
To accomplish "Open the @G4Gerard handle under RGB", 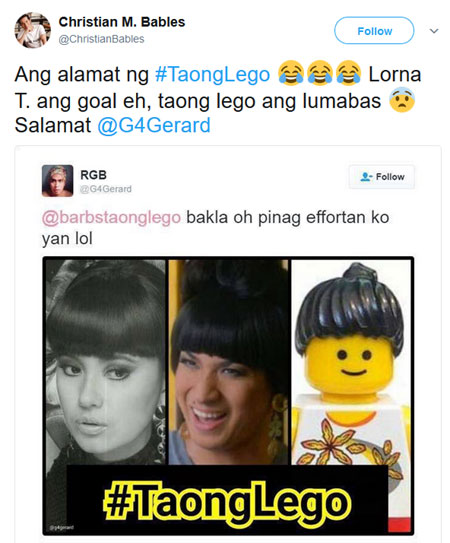I will [106, 189].
